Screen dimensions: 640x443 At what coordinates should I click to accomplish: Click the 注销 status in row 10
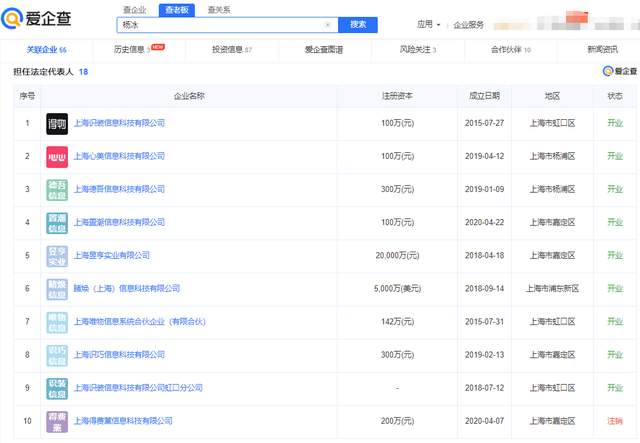(x=615, y=421)
